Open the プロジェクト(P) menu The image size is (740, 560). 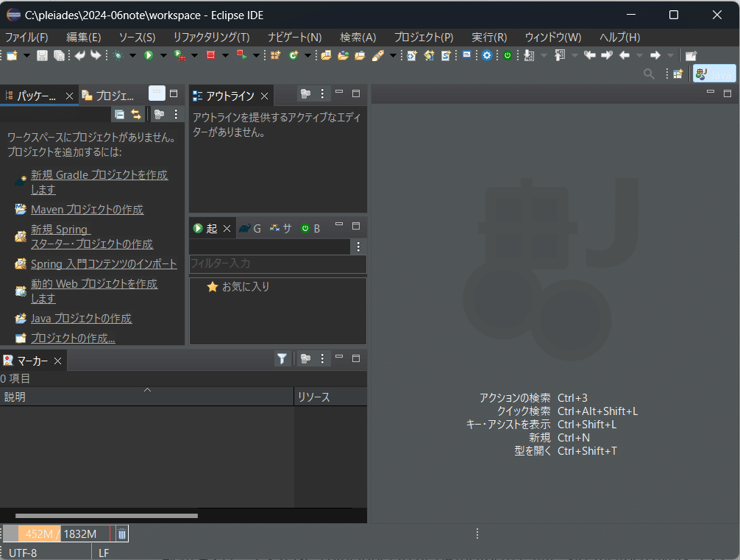pos(424,38)
